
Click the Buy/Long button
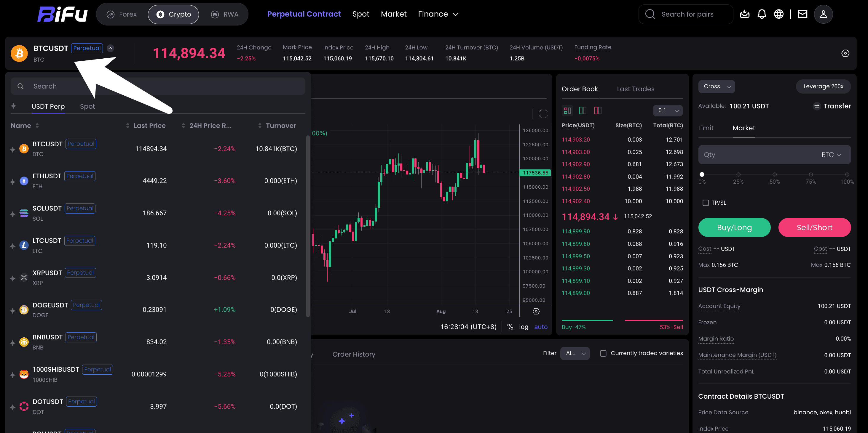tap(734, 227)
